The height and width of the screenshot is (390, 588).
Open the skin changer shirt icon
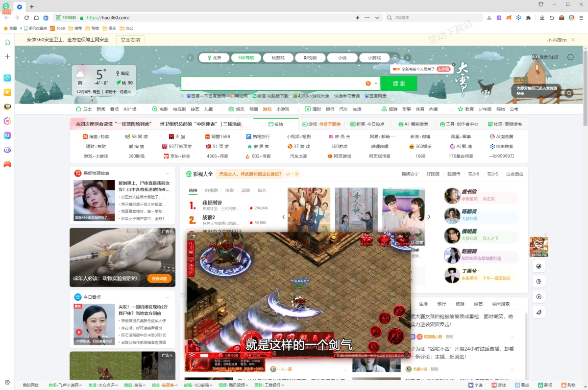(541, 4)
